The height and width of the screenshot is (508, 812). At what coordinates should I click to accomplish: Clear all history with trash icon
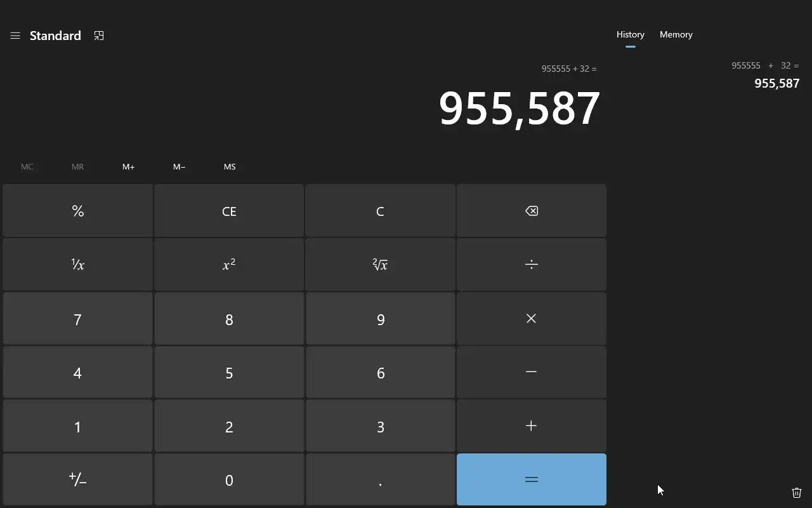(x=797, y=492)
